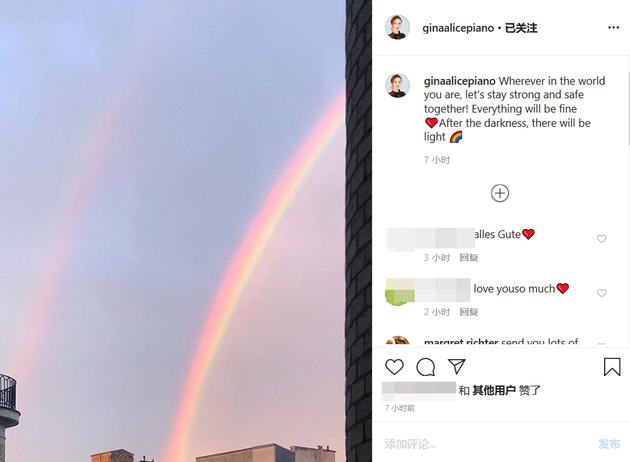Viewport: 630px width, 462px height.
Task: Submit comment using the 发布 button
Action: (609, 444)
